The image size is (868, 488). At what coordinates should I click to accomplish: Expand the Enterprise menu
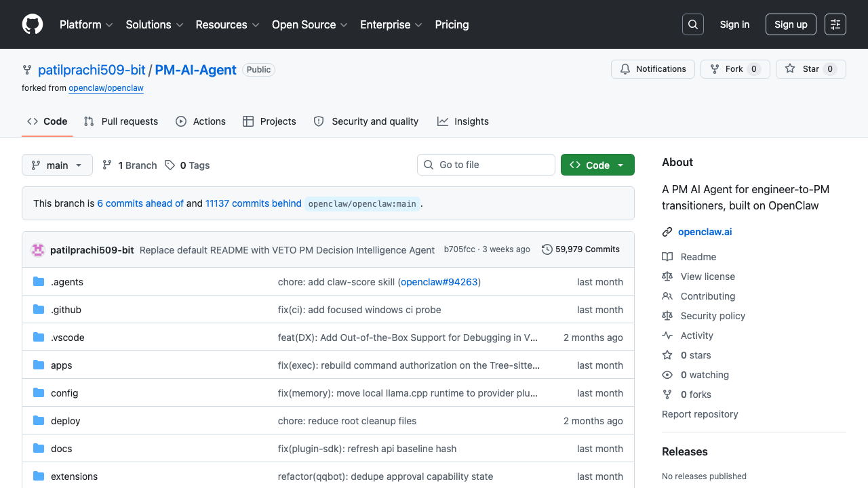(x=391, y=24)
